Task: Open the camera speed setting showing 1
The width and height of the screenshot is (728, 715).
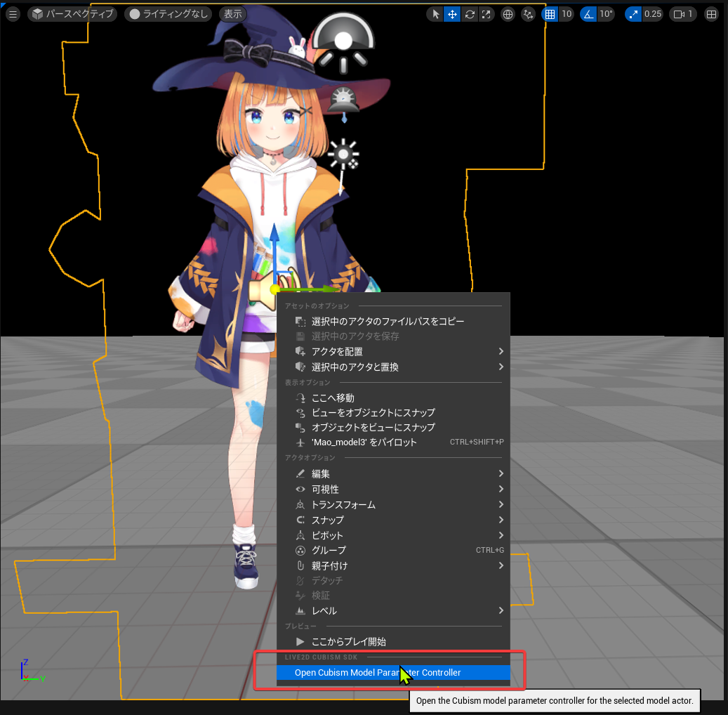Action: (682, 15)
